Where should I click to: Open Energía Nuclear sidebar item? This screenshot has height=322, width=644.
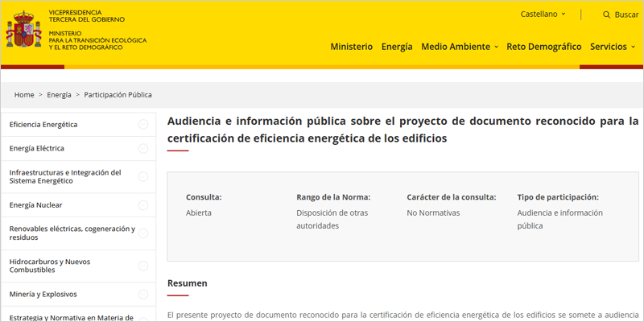point(35,205)
